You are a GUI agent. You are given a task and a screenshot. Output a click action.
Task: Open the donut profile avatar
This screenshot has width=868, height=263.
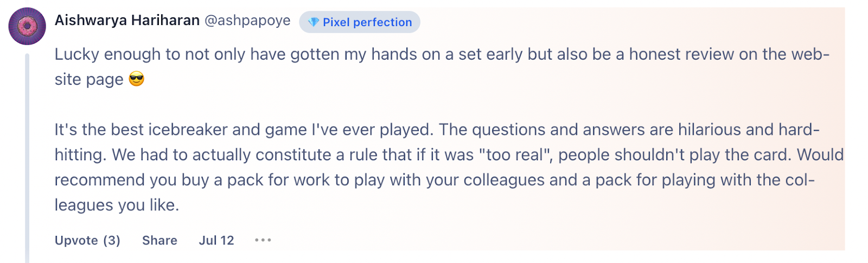click(x=27, y=26)
